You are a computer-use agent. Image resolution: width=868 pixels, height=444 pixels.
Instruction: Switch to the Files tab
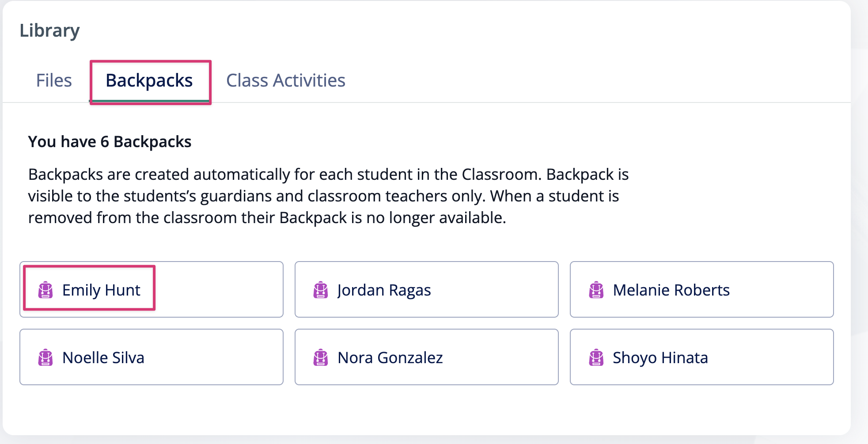tap(54, 80)
